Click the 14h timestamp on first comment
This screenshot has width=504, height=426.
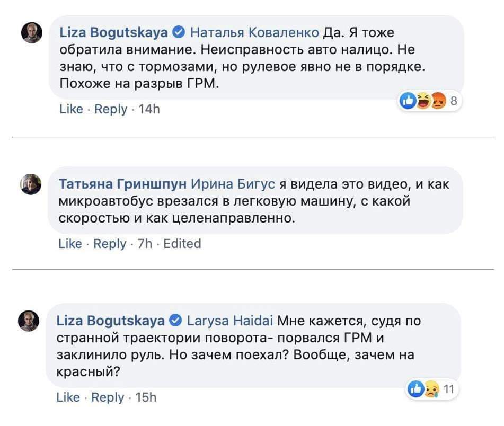tap(148, 109)
